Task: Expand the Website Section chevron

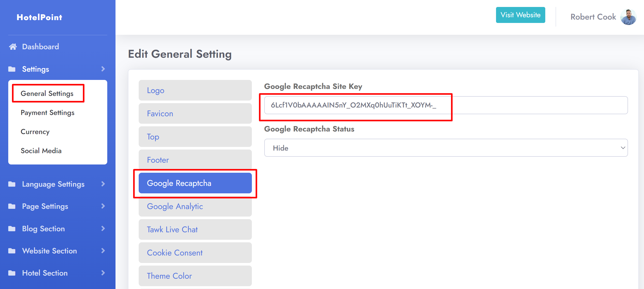Action: tap(103, 251)
